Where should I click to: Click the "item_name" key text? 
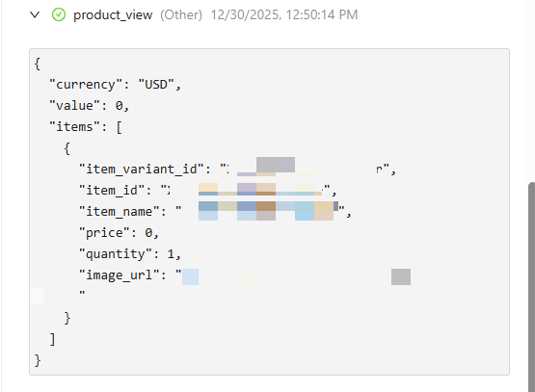point(120,212)
